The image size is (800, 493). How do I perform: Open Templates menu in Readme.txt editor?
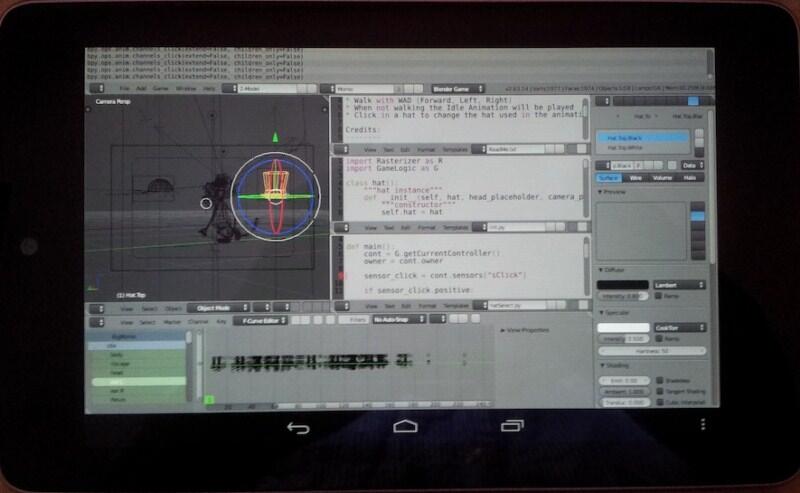point(455,150)
